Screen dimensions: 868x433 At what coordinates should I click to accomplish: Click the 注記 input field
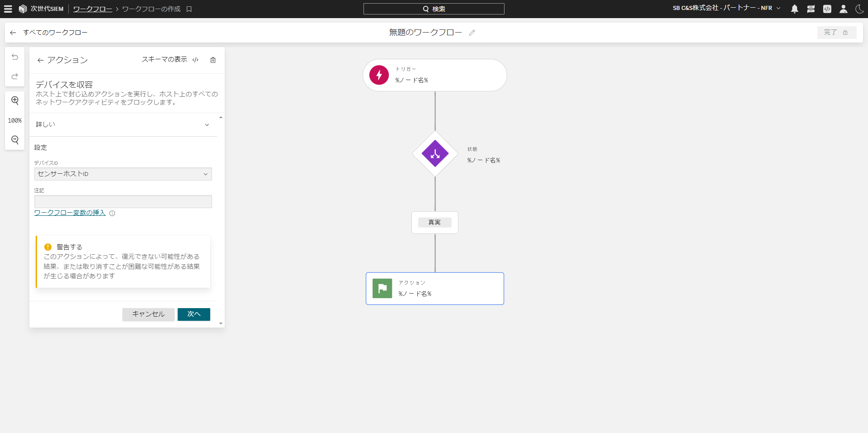[123, 201]
